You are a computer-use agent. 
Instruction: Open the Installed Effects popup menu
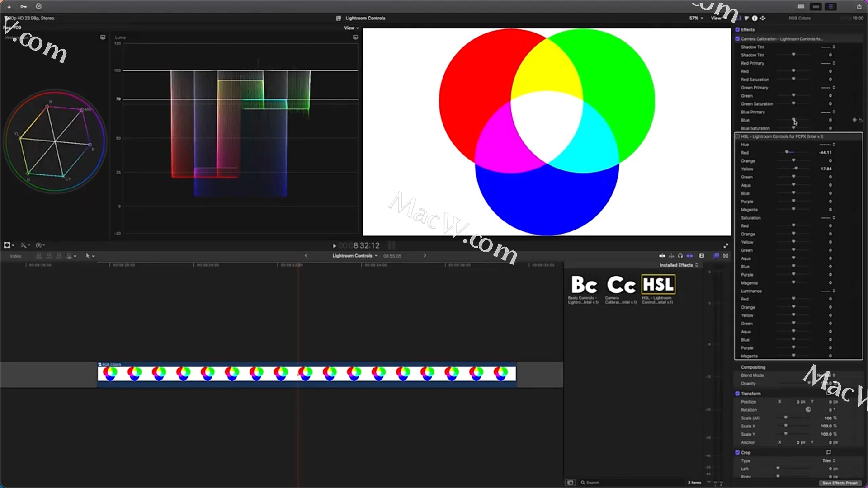(x=679, y=265)
